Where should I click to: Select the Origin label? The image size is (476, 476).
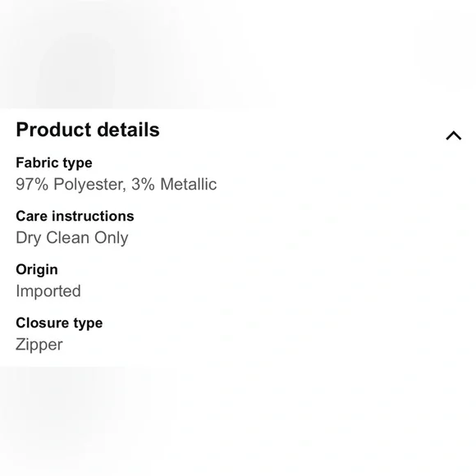click(x=37, y=270)
